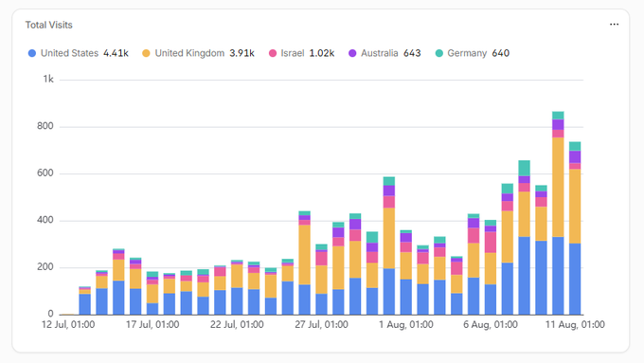This screenshot has height=363, width=644.
Task: Toggle Australia series in legend
Action: (385, 53)
